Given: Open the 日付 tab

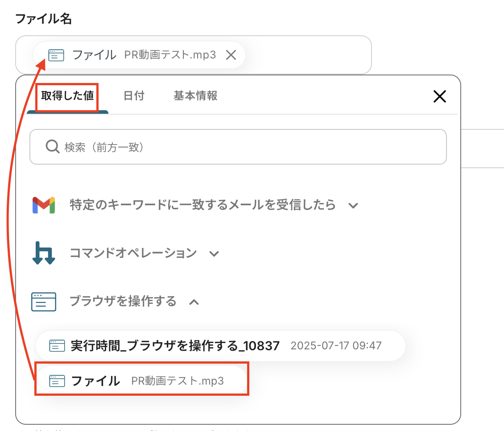Looking at the screenshot, I should [134, 95].
